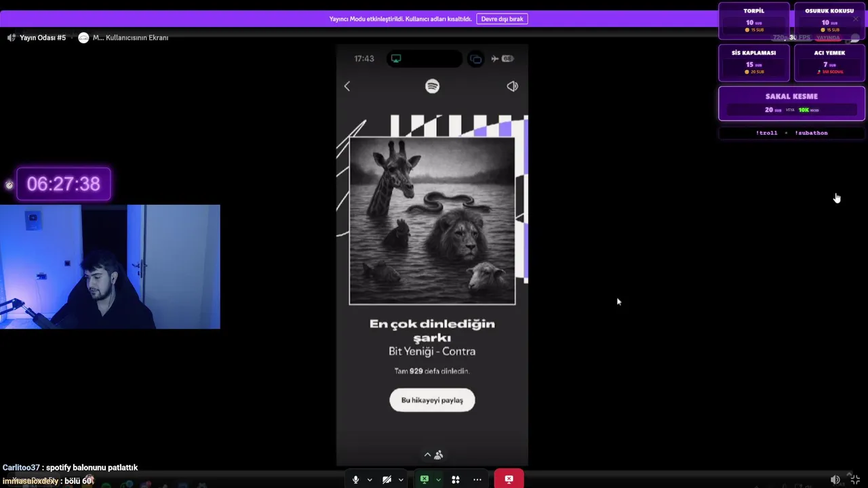
Task: Tap "Bu hikayeyi paylaş" share button
Action: (432, 400)
